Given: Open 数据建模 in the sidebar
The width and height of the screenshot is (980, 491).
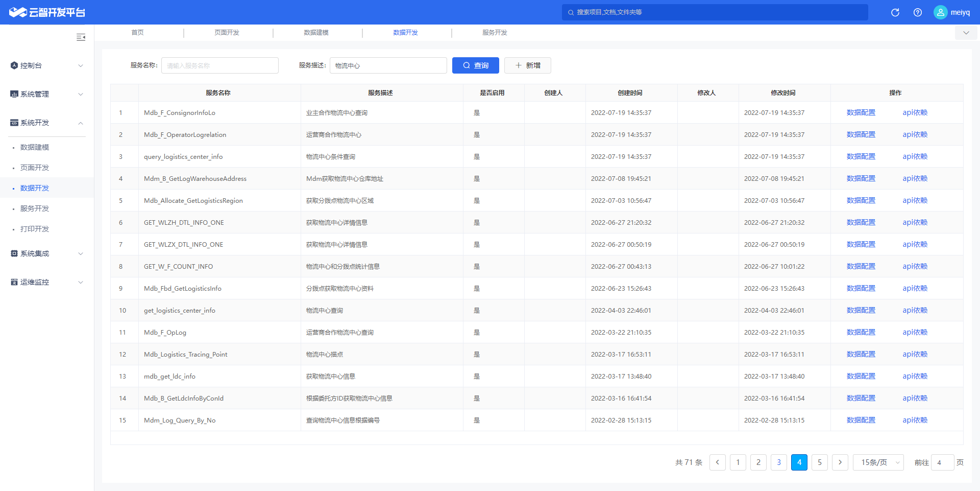Looking at the screenshot, I should pyautogui.click(x=35, y=147).
